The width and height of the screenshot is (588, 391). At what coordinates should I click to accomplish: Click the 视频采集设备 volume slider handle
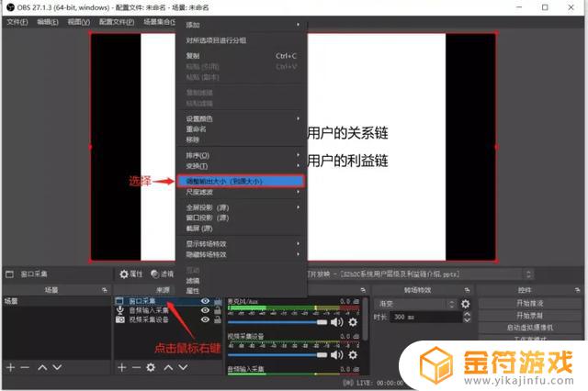322,354
